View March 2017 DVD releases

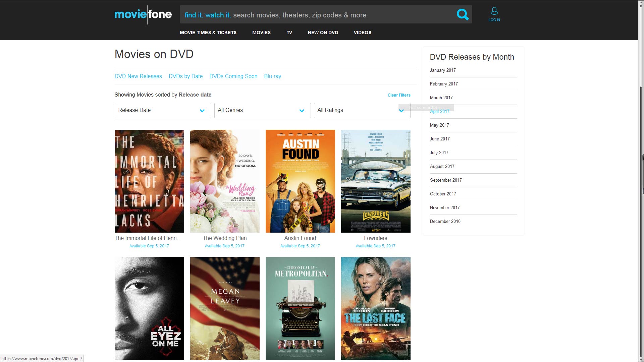(441, 98)
